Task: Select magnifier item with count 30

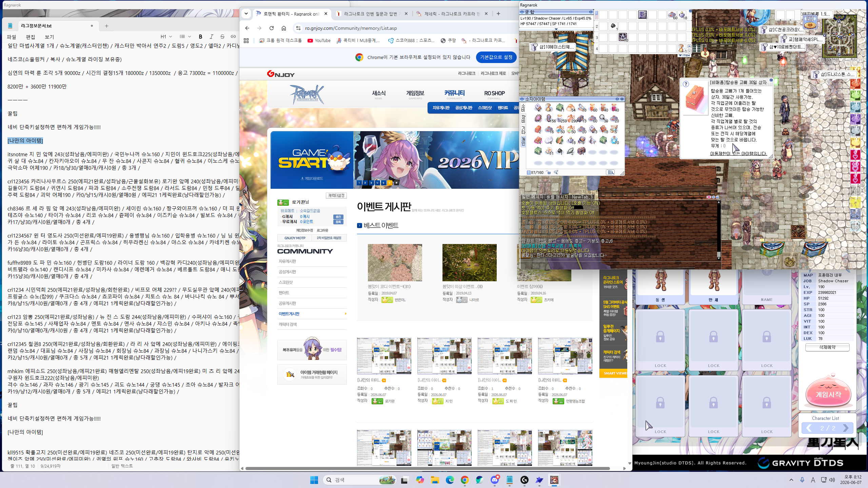Action: click(603, 118)
